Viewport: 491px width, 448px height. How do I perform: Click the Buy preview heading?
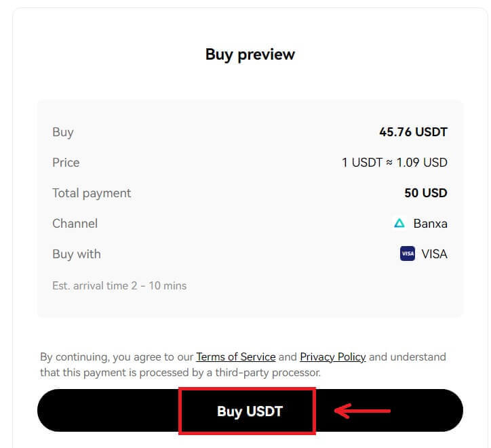(250, 54)
